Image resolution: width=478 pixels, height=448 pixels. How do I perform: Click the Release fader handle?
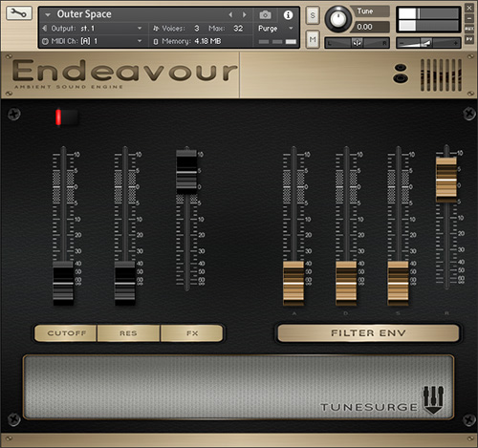(x=446, y=180)
